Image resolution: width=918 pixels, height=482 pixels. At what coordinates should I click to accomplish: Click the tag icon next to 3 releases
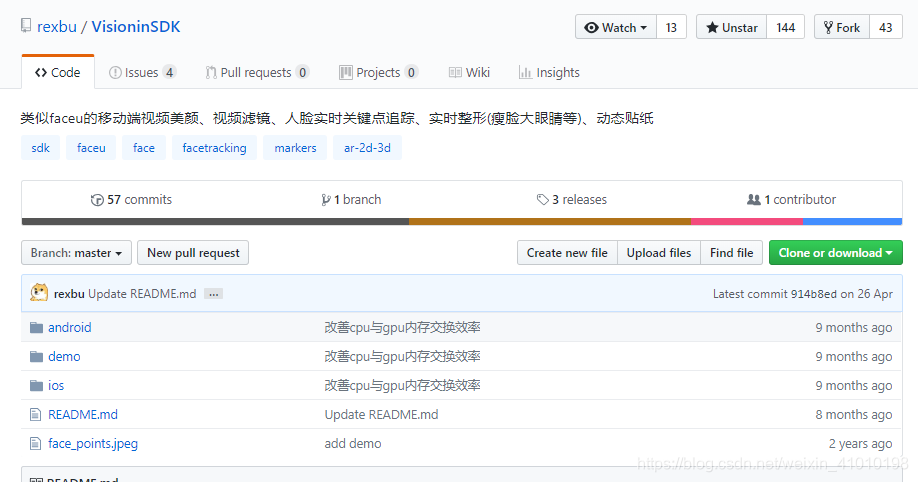[x=543, y=200]
